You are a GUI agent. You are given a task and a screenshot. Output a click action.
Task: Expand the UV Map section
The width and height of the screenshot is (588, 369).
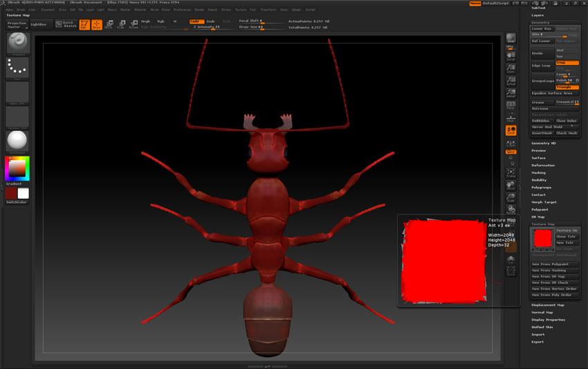click(x=538, y=217)
